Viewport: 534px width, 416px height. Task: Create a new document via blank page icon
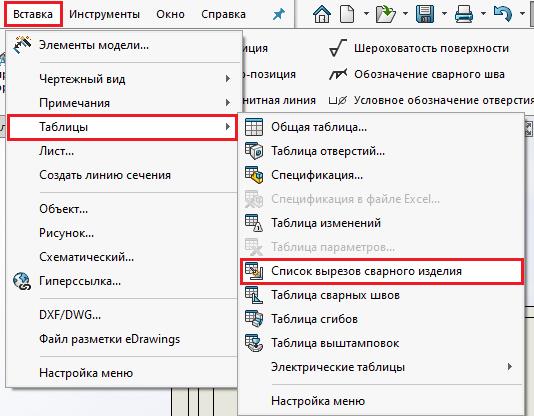coord(347,14)
